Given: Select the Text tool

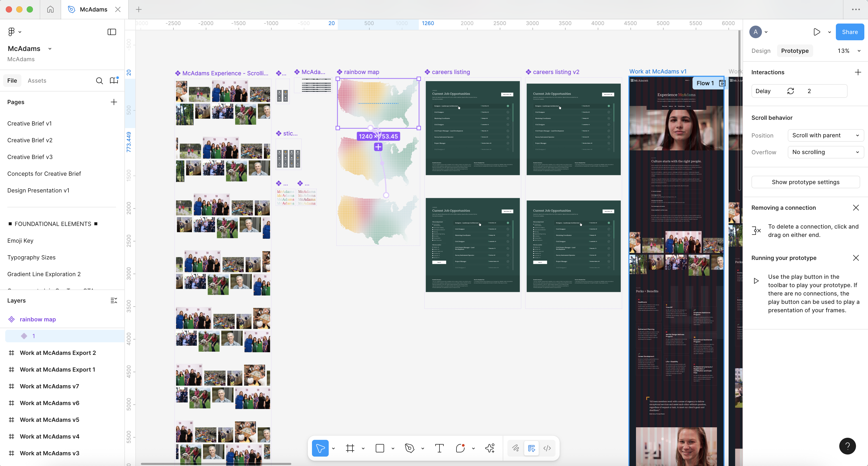Looking at the screenshot, I should point(439,448).
